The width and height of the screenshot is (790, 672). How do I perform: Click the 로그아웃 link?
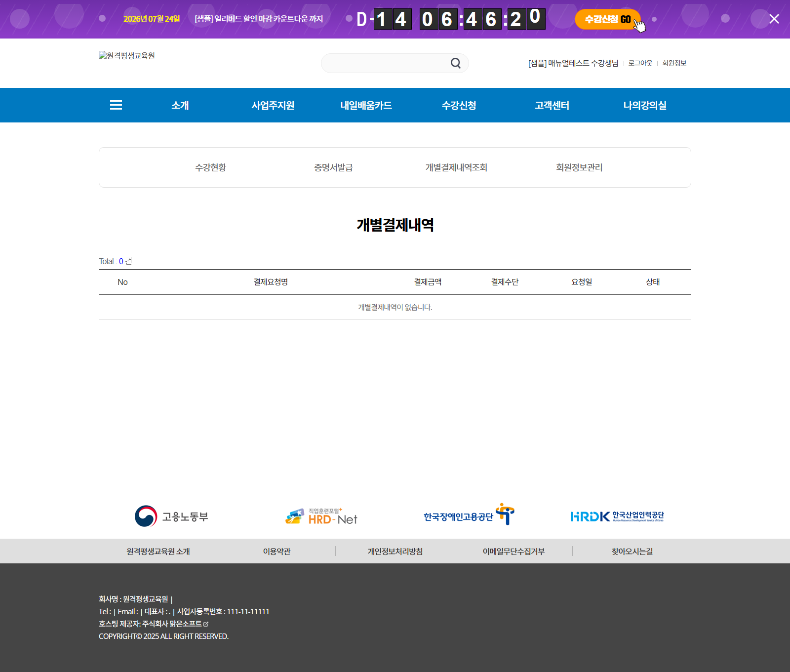pos(640,63)
